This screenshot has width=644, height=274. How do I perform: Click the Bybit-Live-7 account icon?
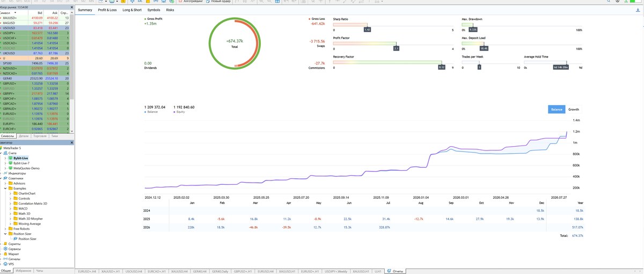(11, 163)
